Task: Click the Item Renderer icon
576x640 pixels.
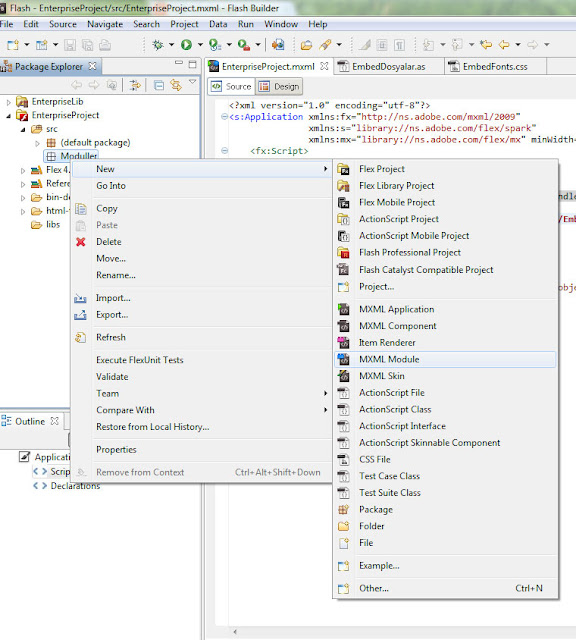Action: [344, 342]
